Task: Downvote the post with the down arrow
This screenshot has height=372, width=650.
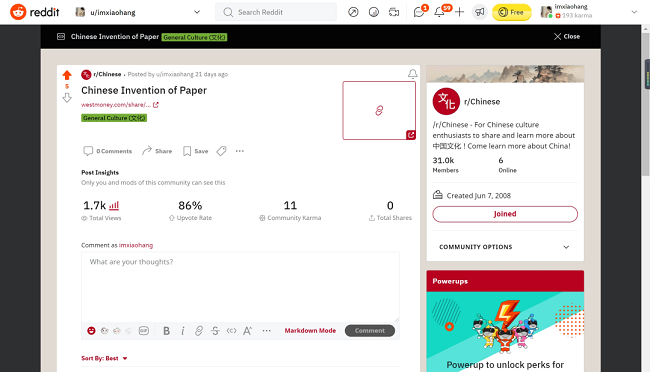Action: coord(67,98)
